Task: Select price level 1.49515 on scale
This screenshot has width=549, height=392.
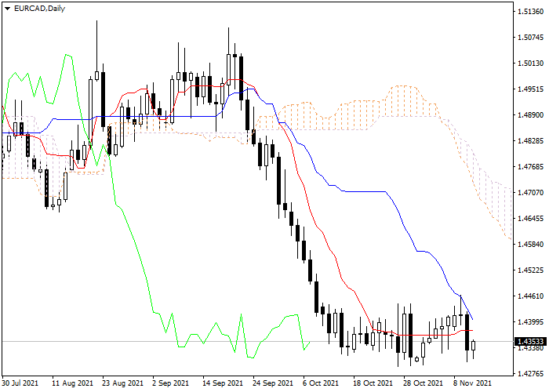Action: tap(530, 89)
